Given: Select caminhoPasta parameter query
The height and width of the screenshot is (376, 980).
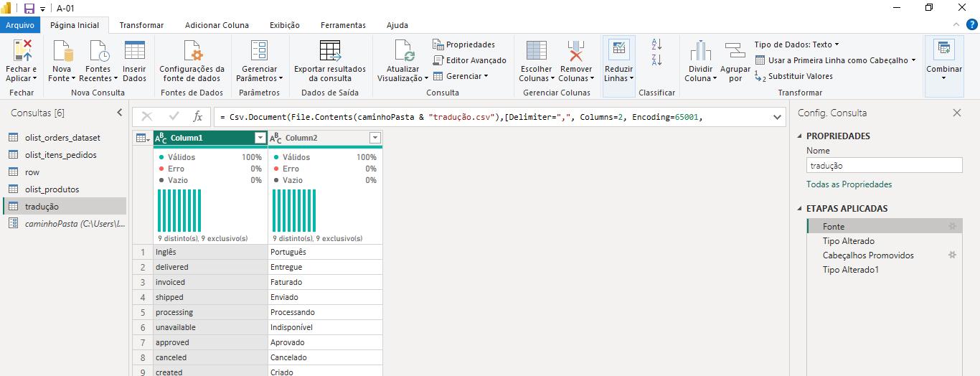Looking at the screenshot, I should click(x=65, y=224).
